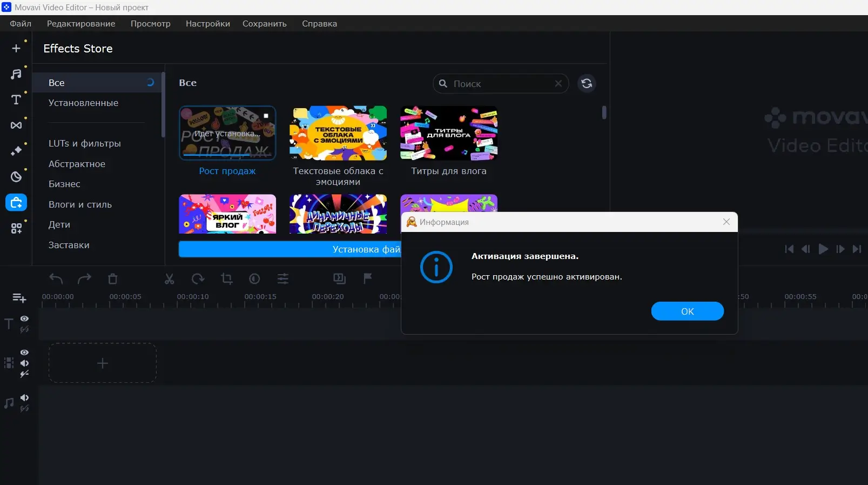
Task: Open Динамичные переходы thumbnail
Action: click(338, 214)
